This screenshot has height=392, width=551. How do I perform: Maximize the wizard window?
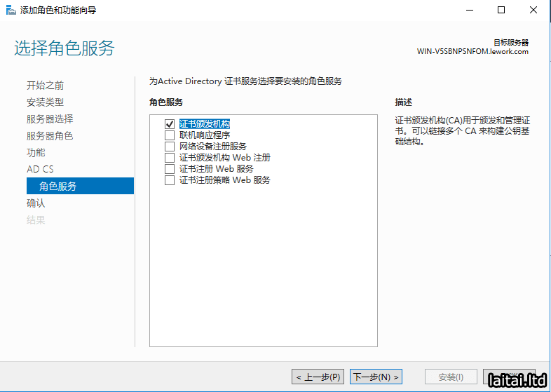click(501, 11)
